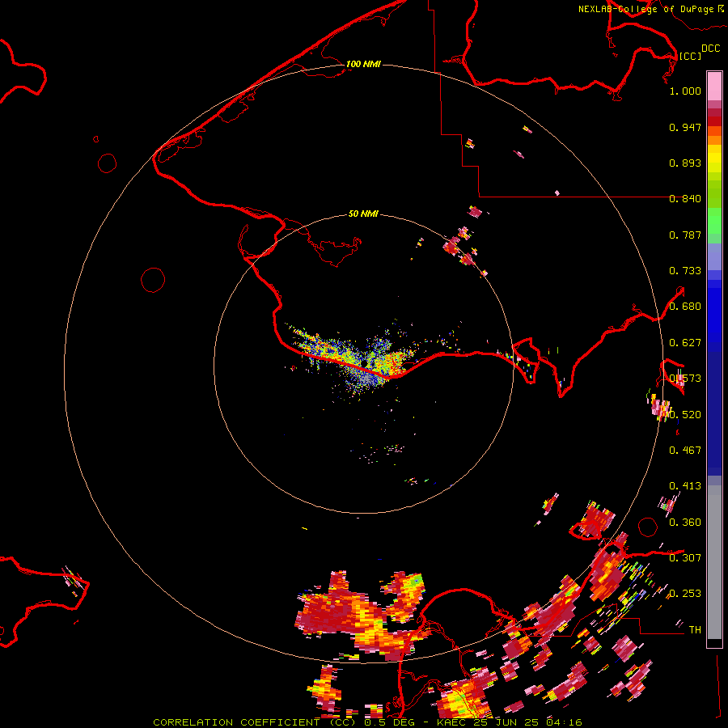Click the TH threshold label
Screen dimensions: 728x728
click(695, 630)
